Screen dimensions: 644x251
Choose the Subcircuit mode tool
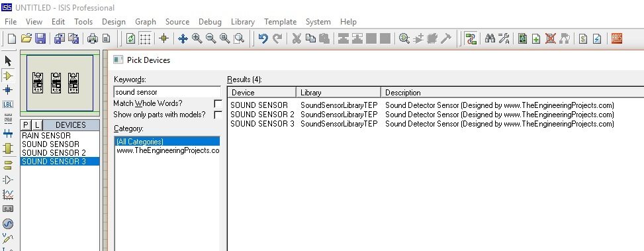tap(8, 148)
